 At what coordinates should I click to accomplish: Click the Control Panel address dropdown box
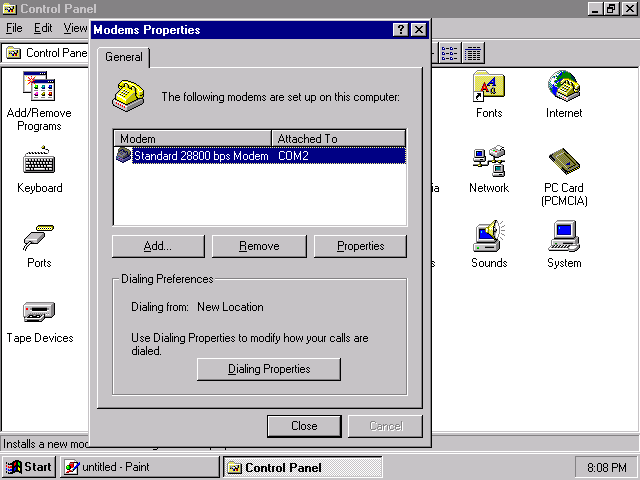point(46,53)
